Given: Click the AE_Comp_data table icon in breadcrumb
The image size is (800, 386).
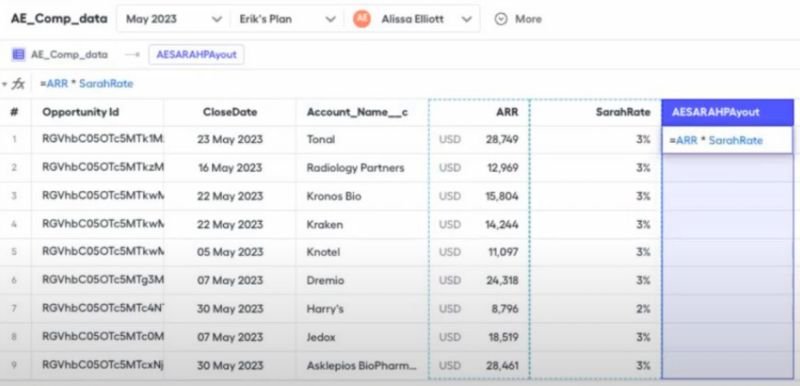Looking at the screenshot, I should (x=18, y=55).
